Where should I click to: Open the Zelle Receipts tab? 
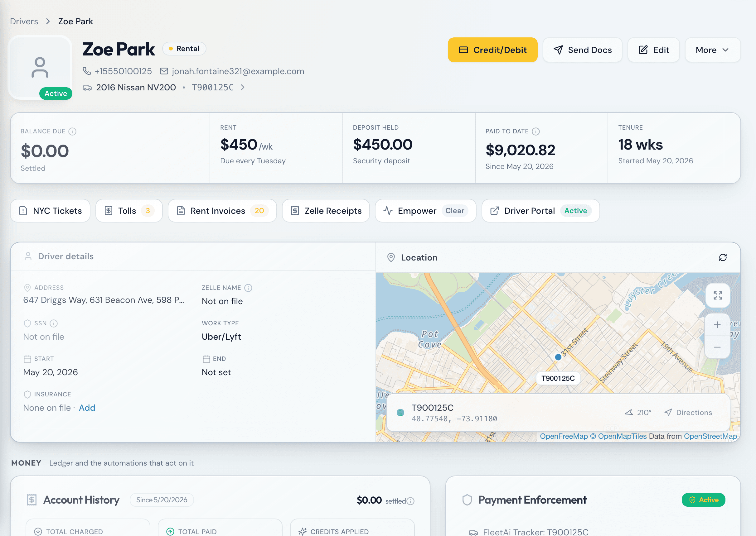(x=326, y=211)
